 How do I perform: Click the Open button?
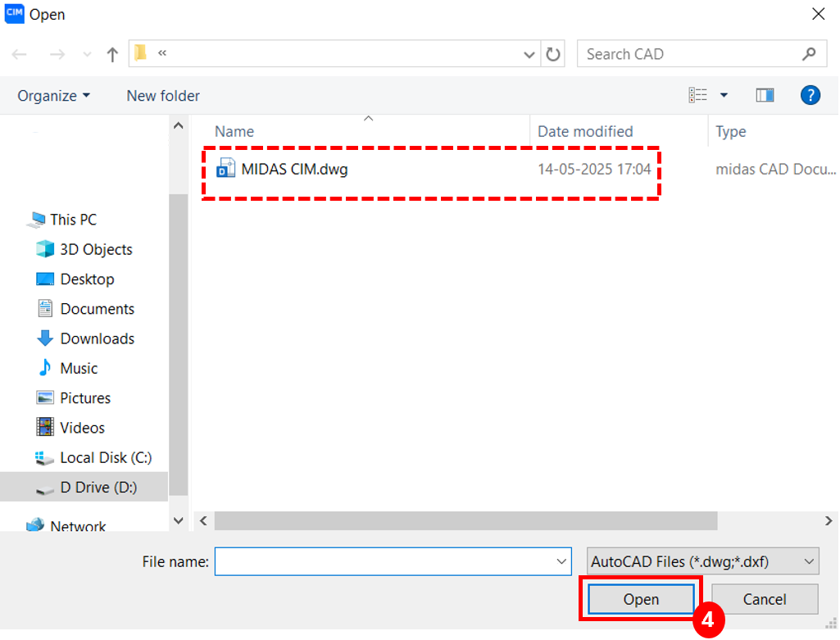pyautogui.click(x=641, y=599)
